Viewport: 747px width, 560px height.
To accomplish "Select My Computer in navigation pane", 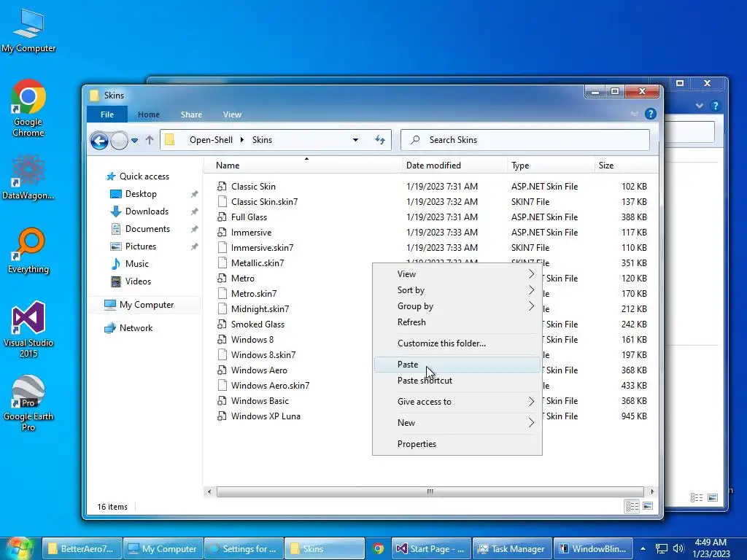I will [x=147, y=305].
